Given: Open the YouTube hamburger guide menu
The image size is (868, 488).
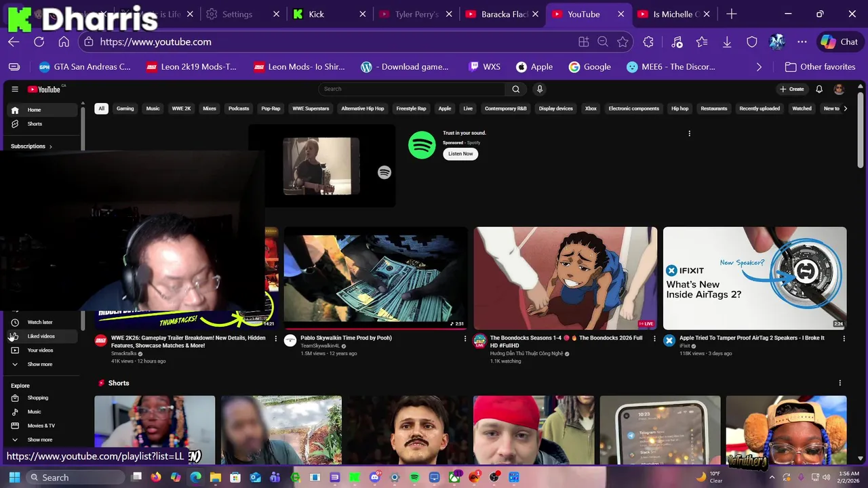Looking at the screenshot, I should coord(15,89).
